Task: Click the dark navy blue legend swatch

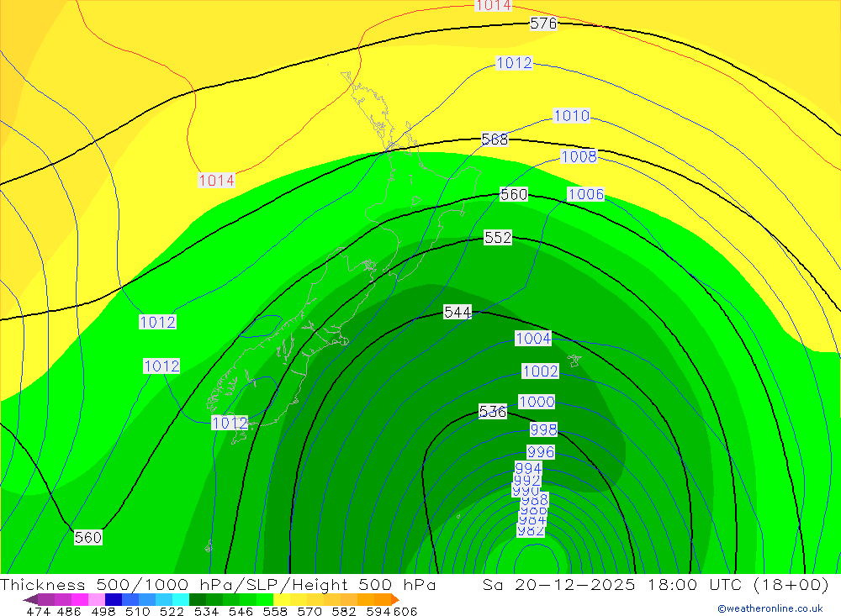Action: click(112, 599)
